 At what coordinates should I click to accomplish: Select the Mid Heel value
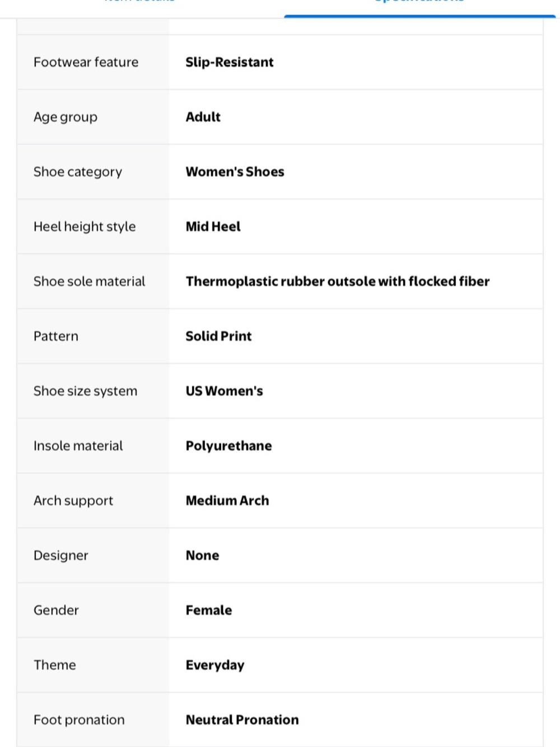213,227
